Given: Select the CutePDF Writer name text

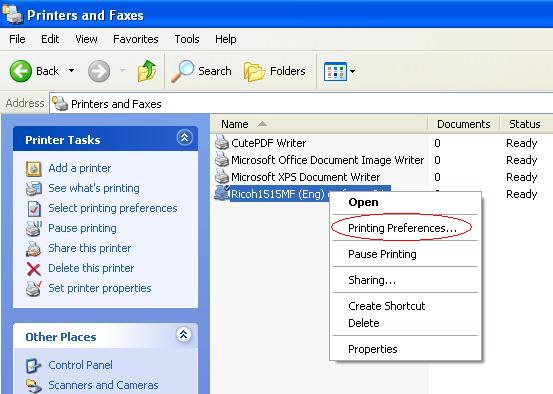Looking at the screenshot, I should coord(268,143).
